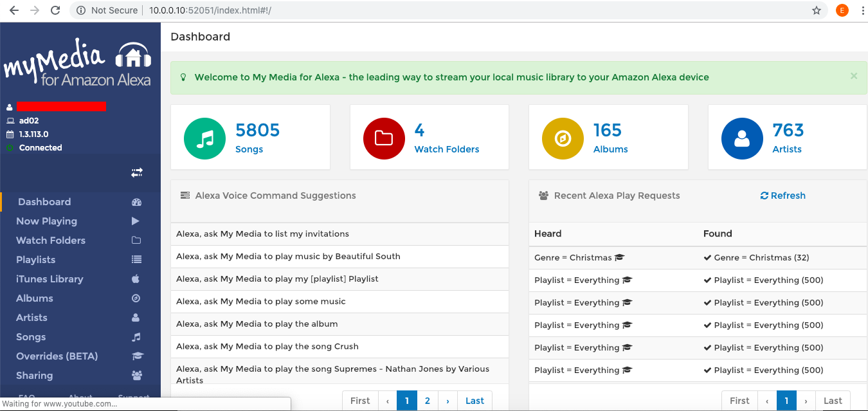Click the yellow compass Albums icon

coord(563,138)
